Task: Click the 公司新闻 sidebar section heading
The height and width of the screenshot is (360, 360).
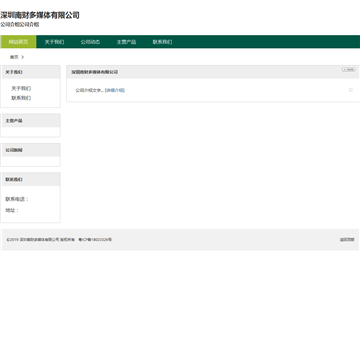Action: pos(14,150)
